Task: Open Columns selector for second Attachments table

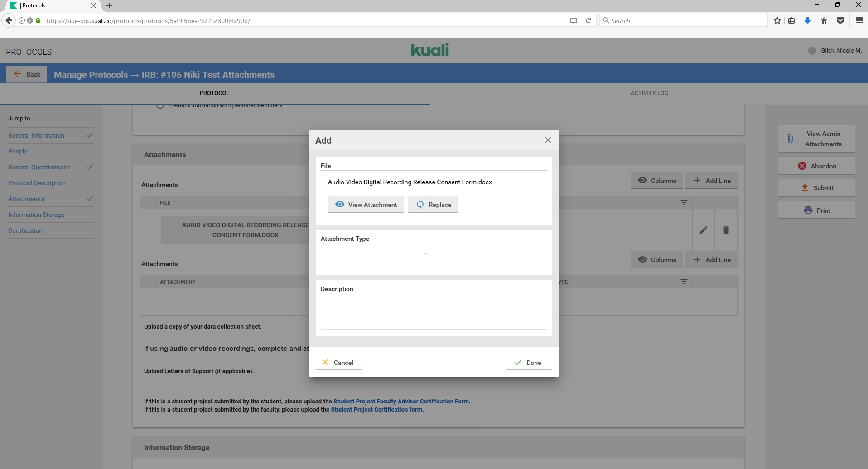Action: 656,260
